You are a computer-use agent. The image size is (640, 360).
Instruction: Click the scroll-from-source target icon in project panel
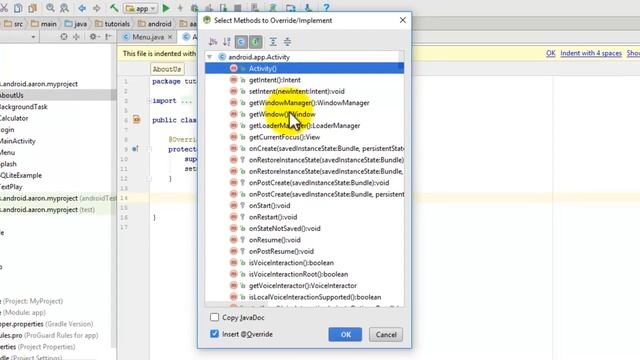(64, 37)
